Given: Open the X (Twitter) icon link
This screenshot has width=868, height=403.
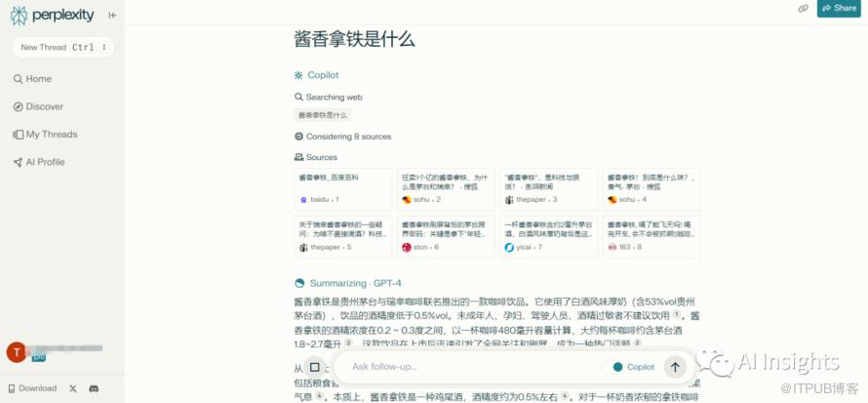Looking at the screenshot, I should (x=73, y=388).
